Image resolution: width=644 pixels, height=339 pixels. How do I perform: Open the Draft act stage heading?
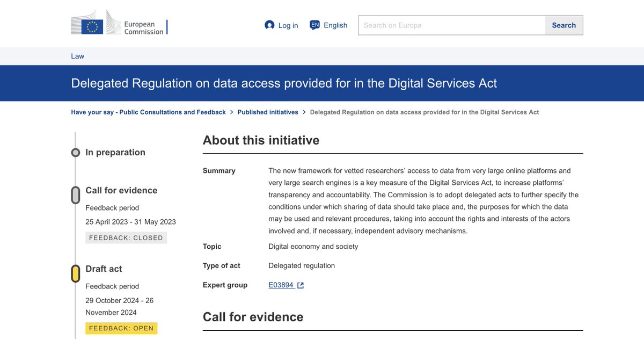point(104,269)
